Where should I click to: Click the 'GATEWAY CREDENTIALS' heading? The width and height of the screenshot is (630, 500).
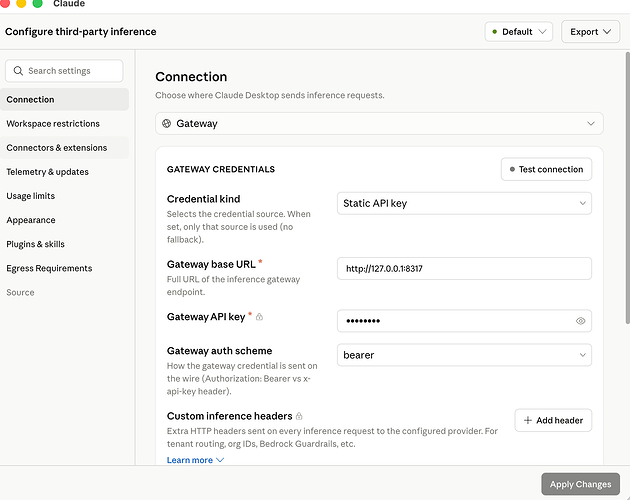(221, 169)
